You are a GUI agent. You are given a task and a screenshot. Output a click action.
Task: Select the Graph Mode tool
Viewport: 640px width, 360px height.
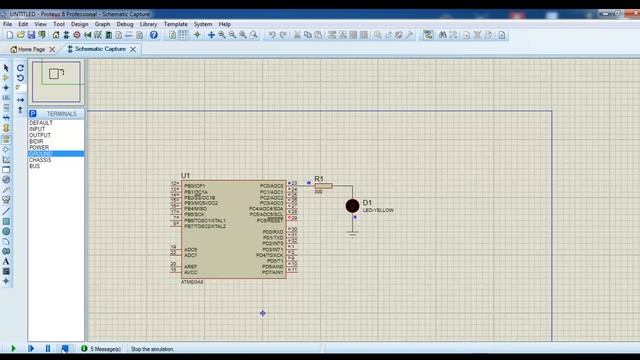(6, 160)
